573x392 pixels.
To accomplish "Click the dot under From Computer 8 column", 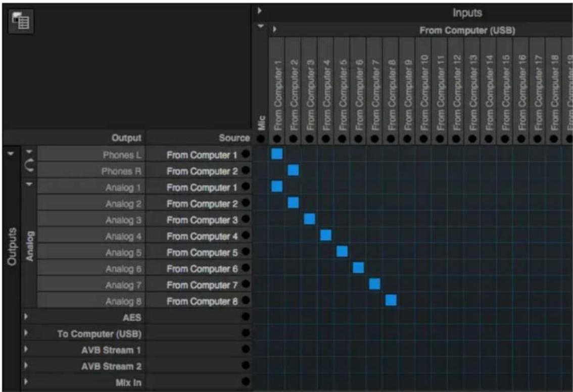I will 391,138.
